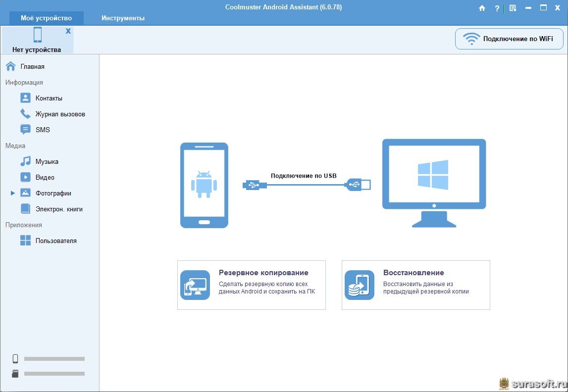
Task: Click the home icon in title bar
Action: pyautogui.click(x=482, y=8)
